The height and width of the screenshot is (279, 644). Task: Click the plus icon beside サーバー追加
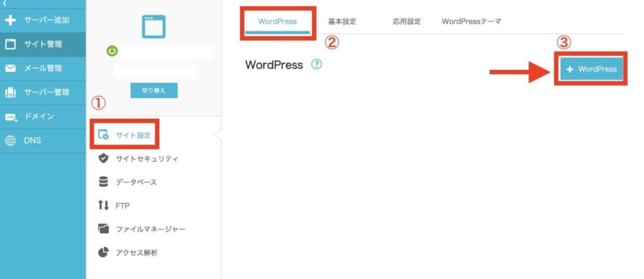pyautogui.click(x=10, y=20)
